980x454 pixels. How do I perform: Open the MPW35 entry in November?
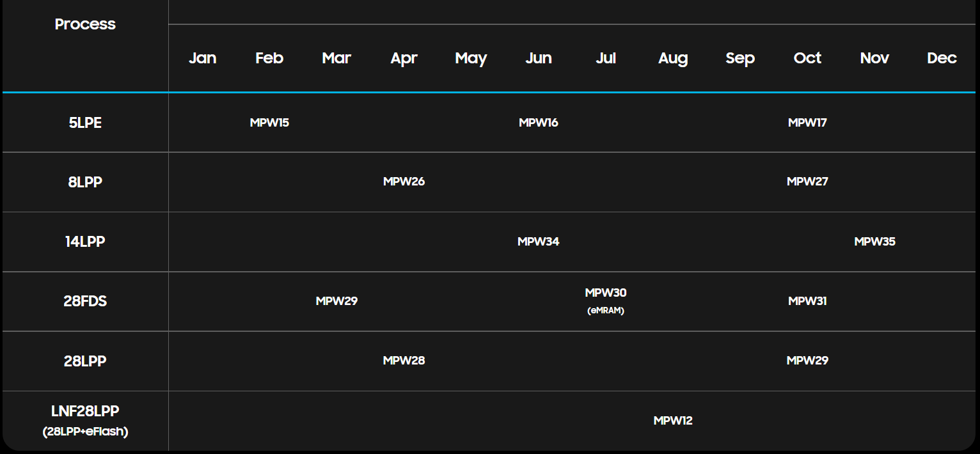tap(874, 242)
